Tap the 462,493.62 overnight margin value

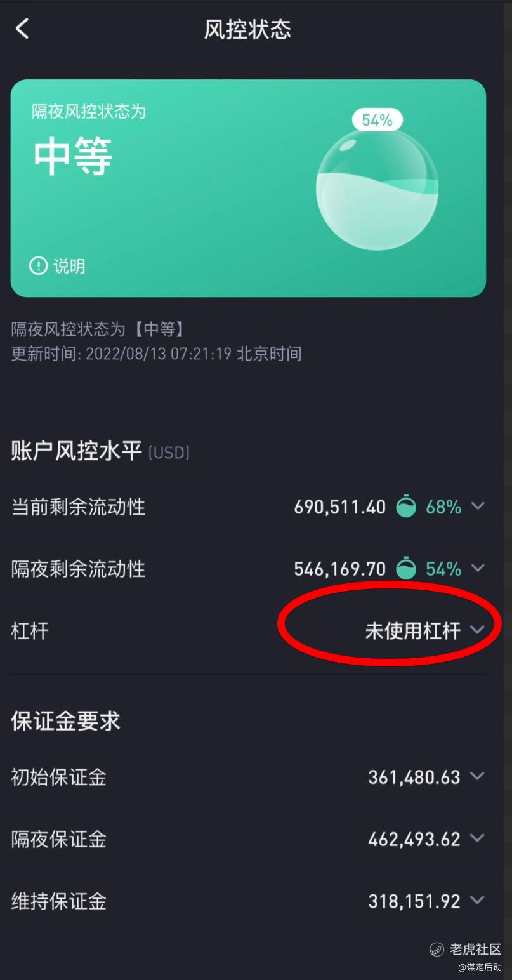414,839
